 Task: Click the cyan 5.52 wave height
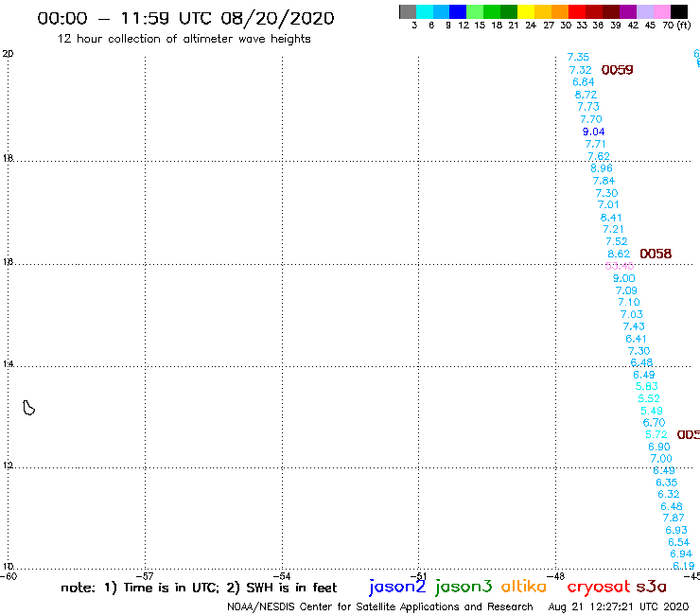(x=649, y=399)
